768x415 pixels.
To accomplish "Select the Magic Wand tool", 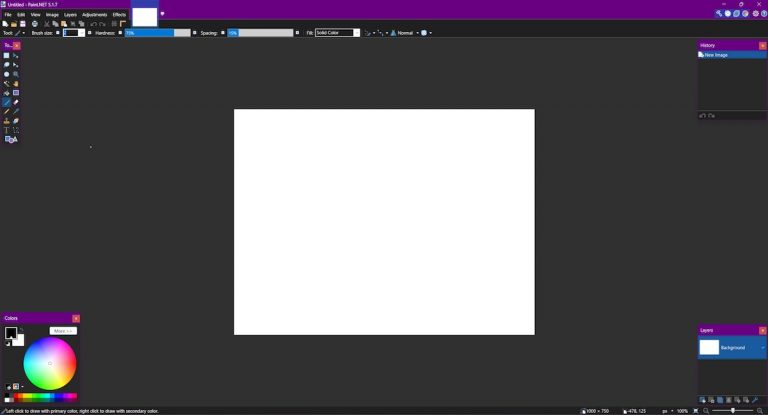I will (x=6, y=84).
